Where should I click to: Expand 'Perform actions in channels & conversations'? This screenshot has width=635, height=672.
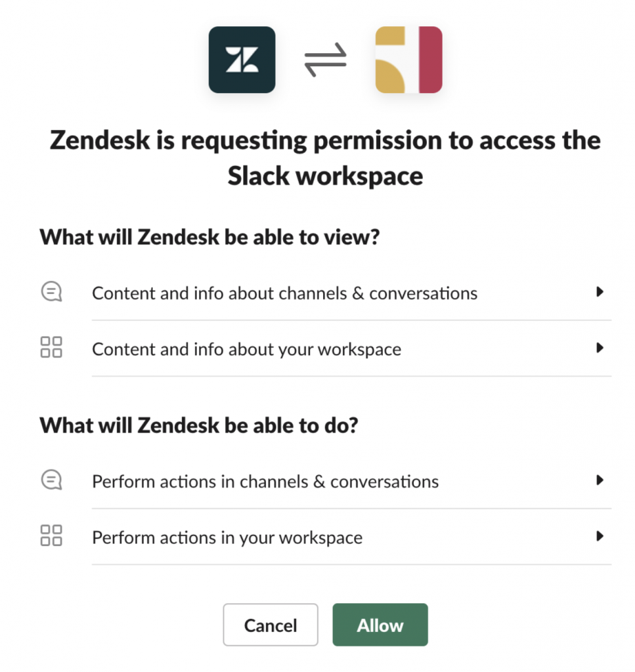click(x=265, y=481)
